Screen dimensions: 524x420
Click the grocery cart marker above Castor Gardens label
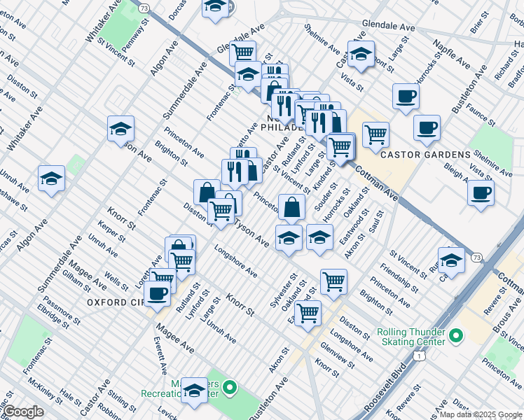click(376, 136)
